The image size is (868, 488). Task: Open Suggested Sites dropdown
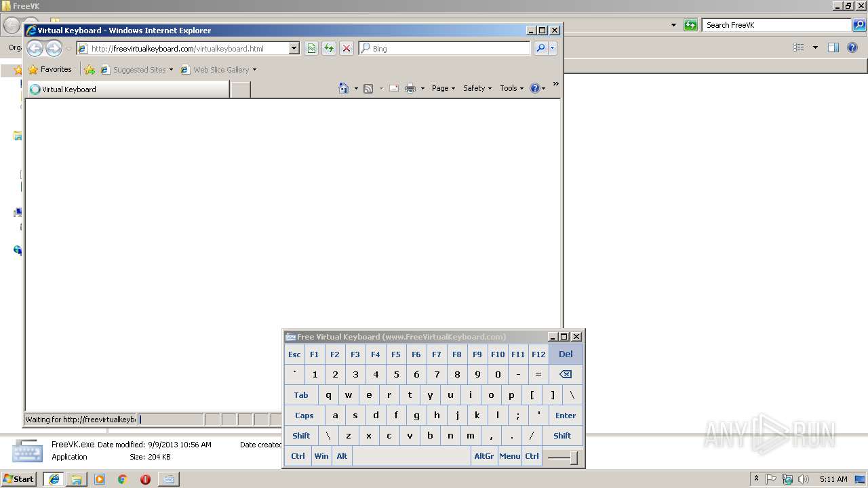click(x=137, y=69)
